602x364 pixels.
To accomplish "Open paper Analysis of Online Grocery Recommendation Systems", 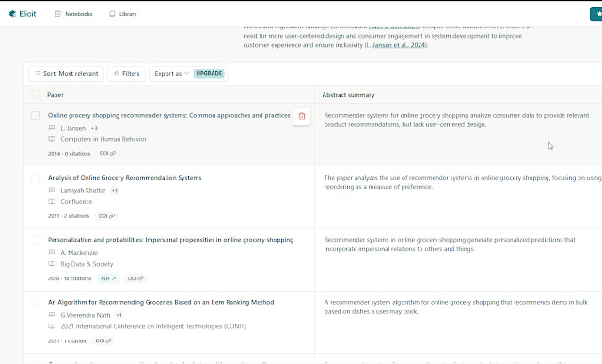I will [x=125, y=178].
